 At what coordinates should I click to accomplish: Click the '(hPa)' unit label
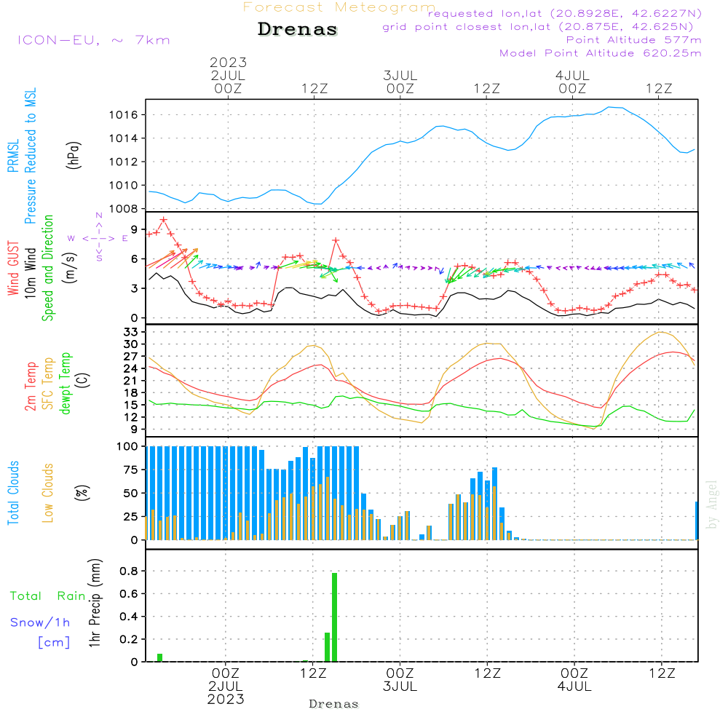coord(74,155)
